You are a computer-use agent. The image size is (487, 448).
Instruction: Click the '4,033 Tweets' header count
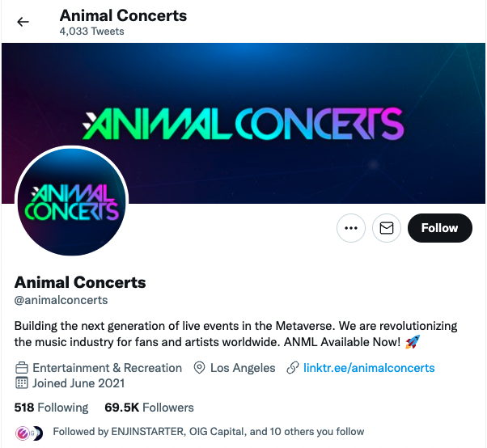pyautogui.click(x=91, y=32)
